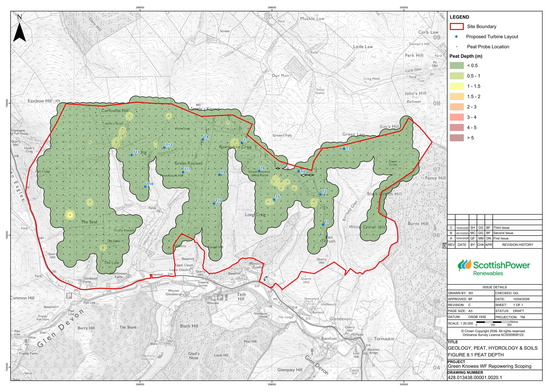Click the Proposed Turbine Layout legend dot

tap(456, 37)
